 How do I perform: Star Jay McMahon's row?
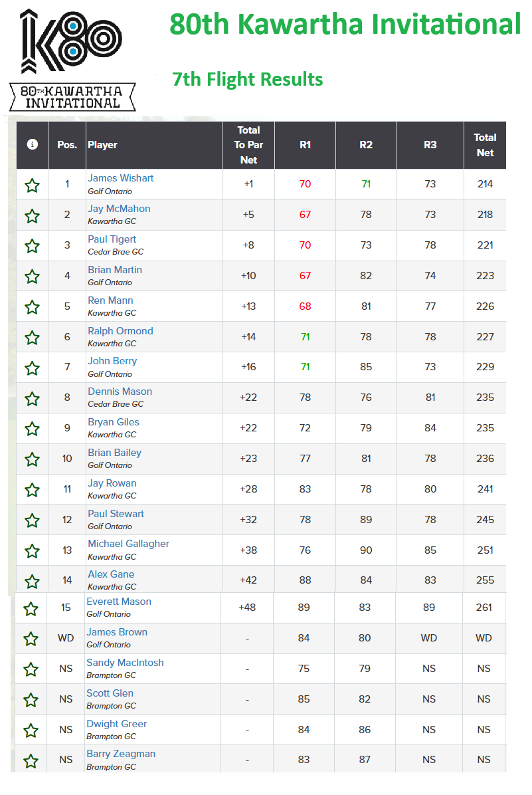point(33,216)
